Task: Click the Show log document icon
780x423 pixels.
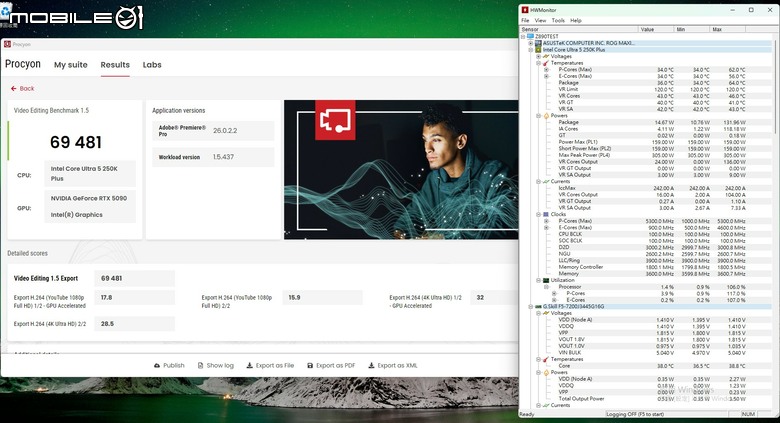Action: pyautogui.click(x=200, y=365)
